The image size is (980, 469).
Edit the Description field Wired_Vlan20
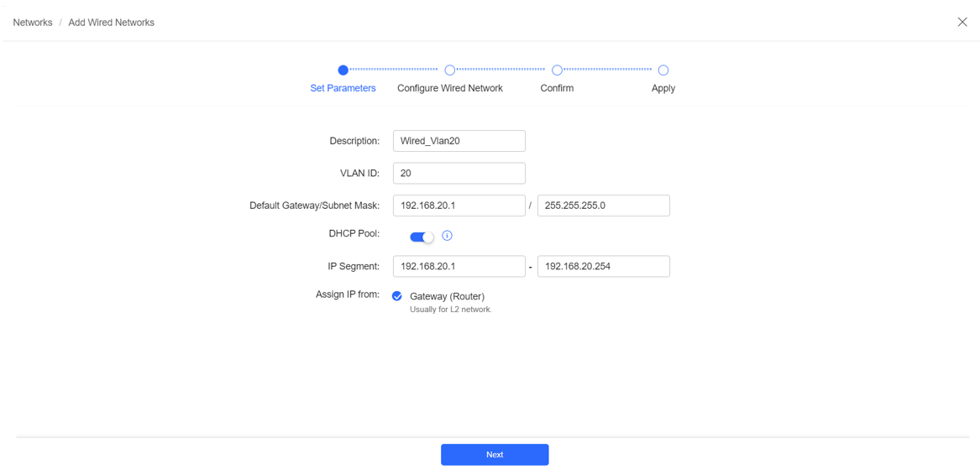coord(459,140)
